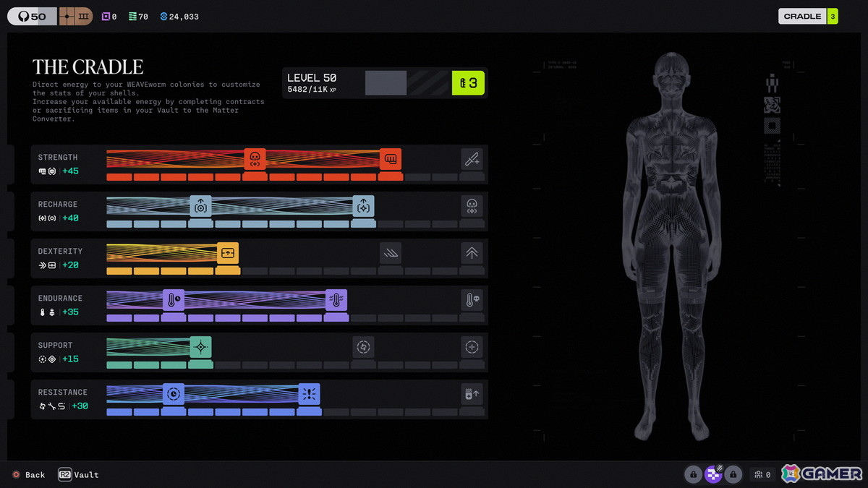Viewport: 868px width, 488px height.
Task: Go Back using the bottom-left prompt
Action: [x=28, y=475]
